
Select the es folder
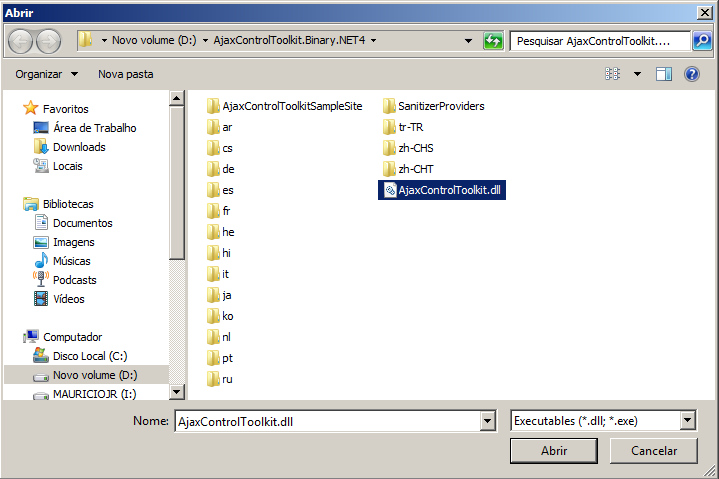coord(220,190)
